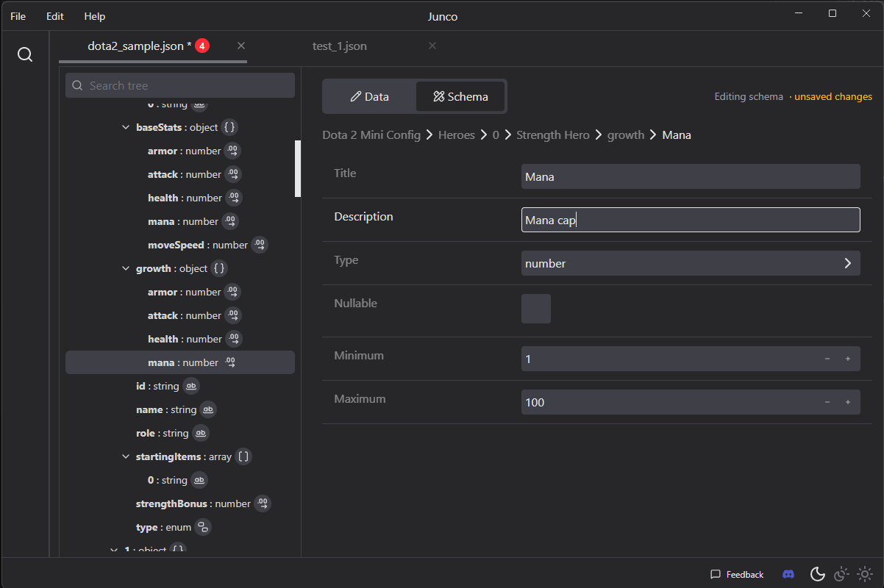Select the system auto theme icon
Viewport: 884px width, 588px height.
click(841, 574)
